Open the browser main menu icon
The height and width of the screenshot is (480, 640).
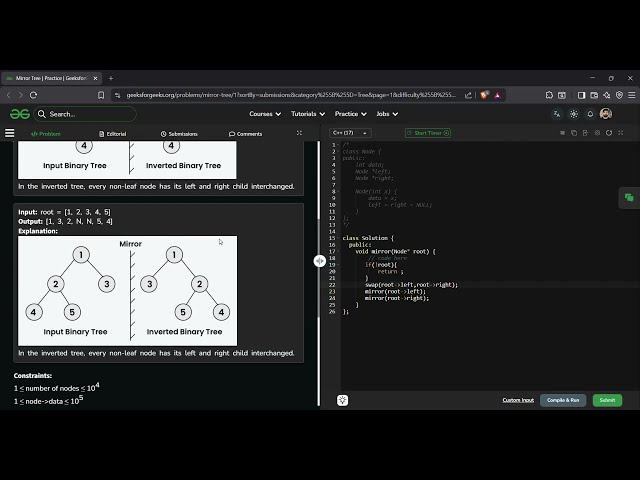click(631, 95)
